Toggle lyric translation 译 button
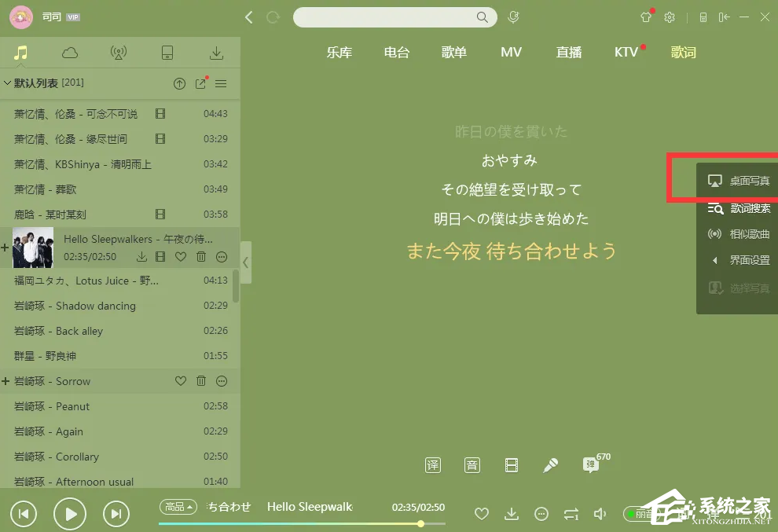This screenshot has width=778, height=532. 433,465
